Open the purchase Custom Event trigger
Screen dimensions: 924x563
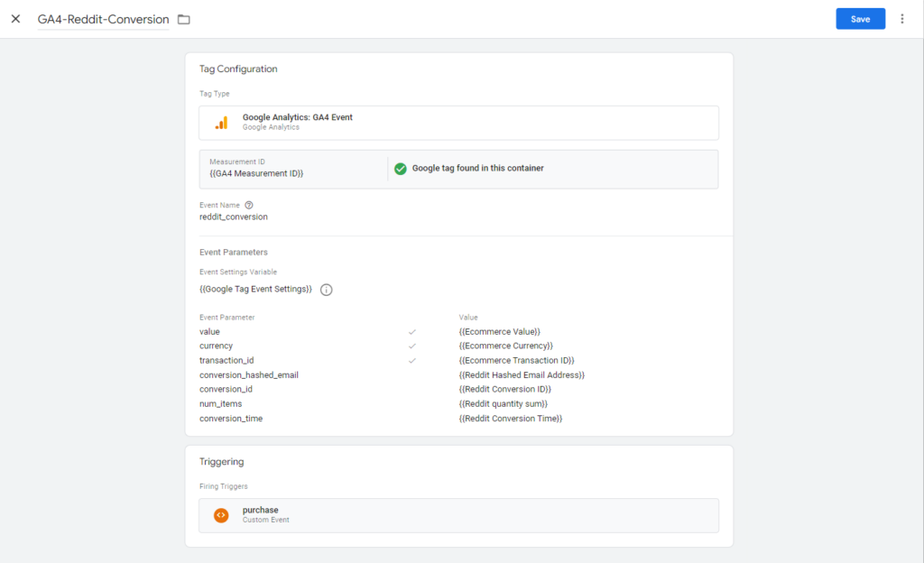point(458,515)
